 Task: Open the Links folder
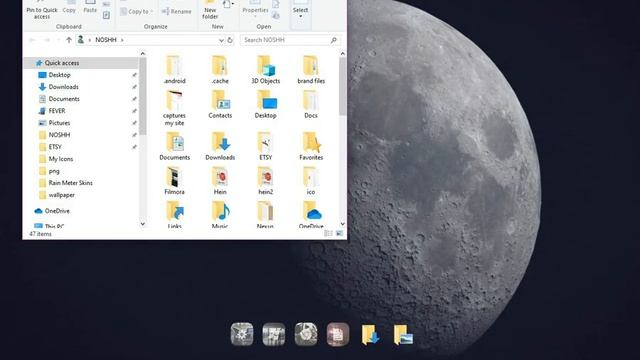[x=174, y=215]
